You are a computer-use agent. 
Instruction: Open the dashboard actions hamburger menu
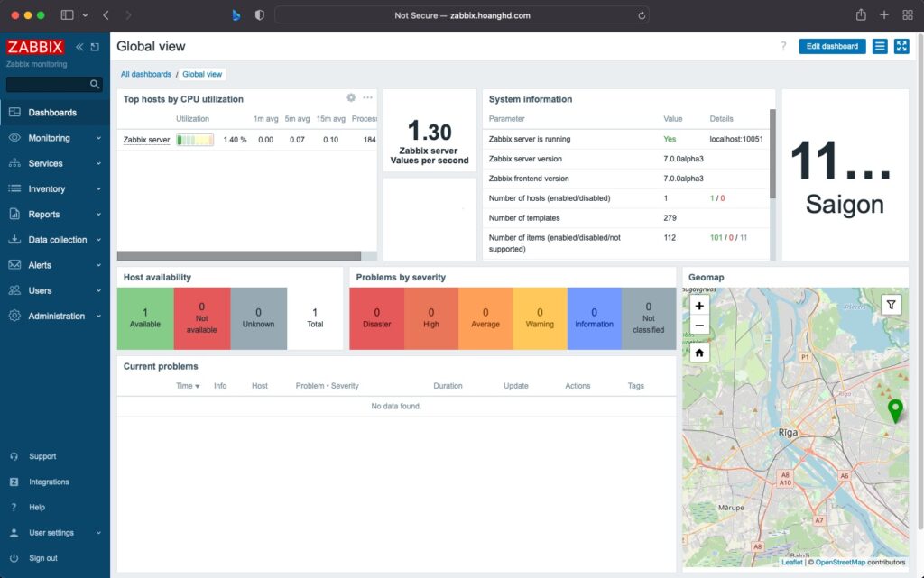880,47
